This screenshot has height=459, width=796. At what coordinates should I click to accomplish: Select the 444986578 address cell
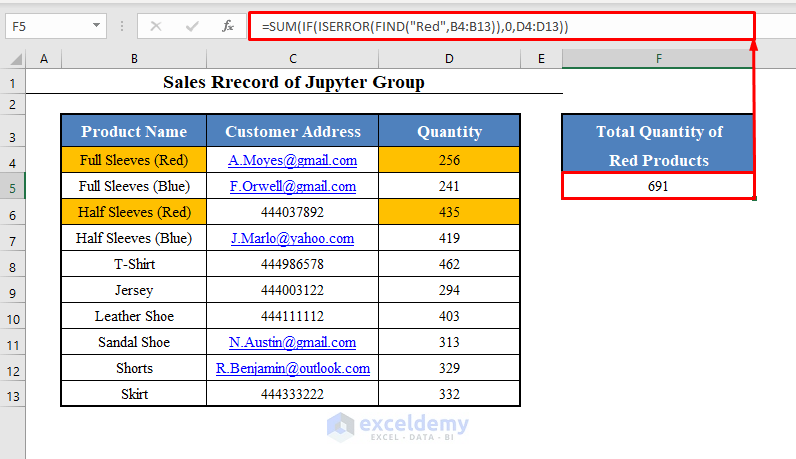[x=293, y=264]
